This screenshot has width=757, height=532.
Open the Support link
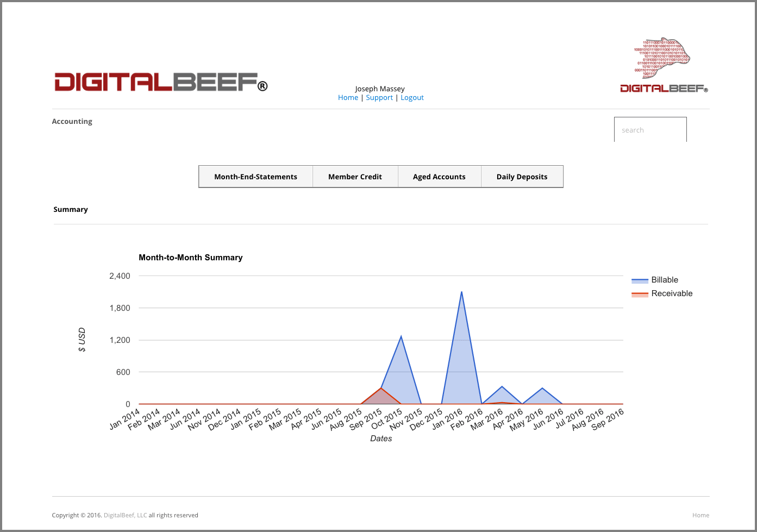[x=379, y=97]
